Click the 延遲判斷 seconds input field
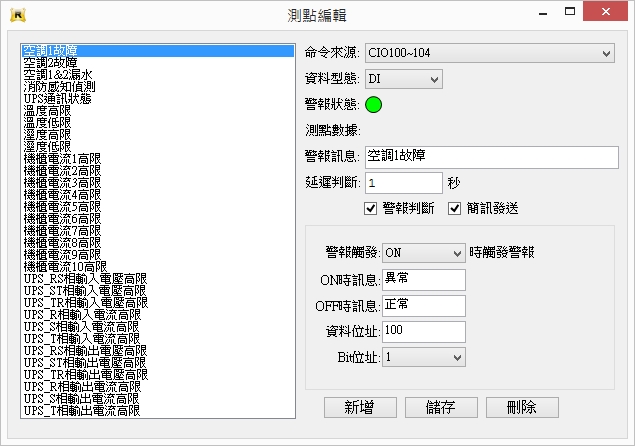Image resolution: width=635 pixels, height=446 pixels. point(404,183)
